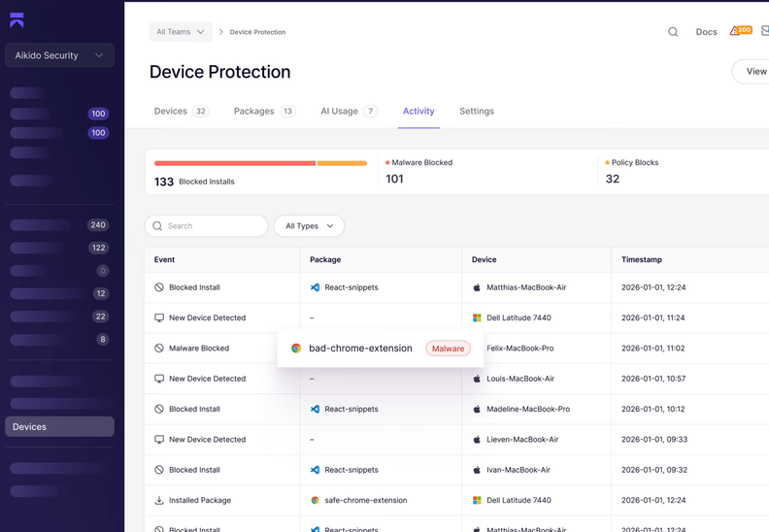Screen dimensions: 769x532
Task: Click the Chrome icon beside bad-chrome-extension
Action: pyautogui.click(x=296, y=349)
